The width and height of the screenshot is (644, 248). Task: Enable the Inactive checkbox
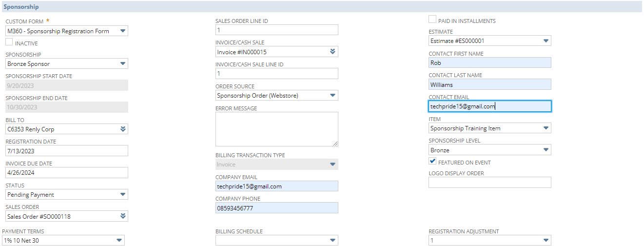(x=9, y=42)
